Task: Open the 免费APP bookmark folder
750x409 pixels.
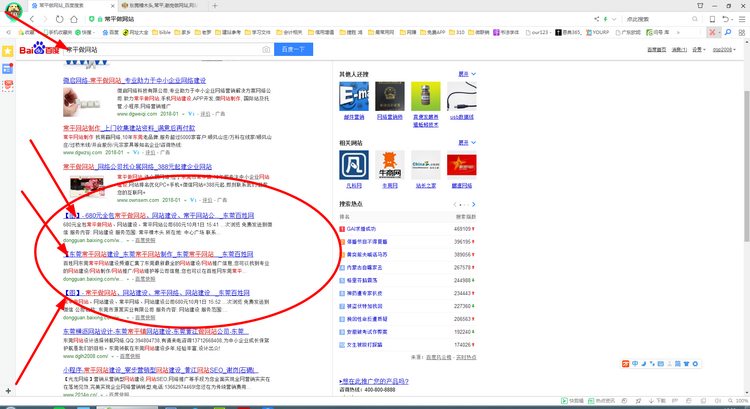Action: pyautogui.click(x=432, y=32)
